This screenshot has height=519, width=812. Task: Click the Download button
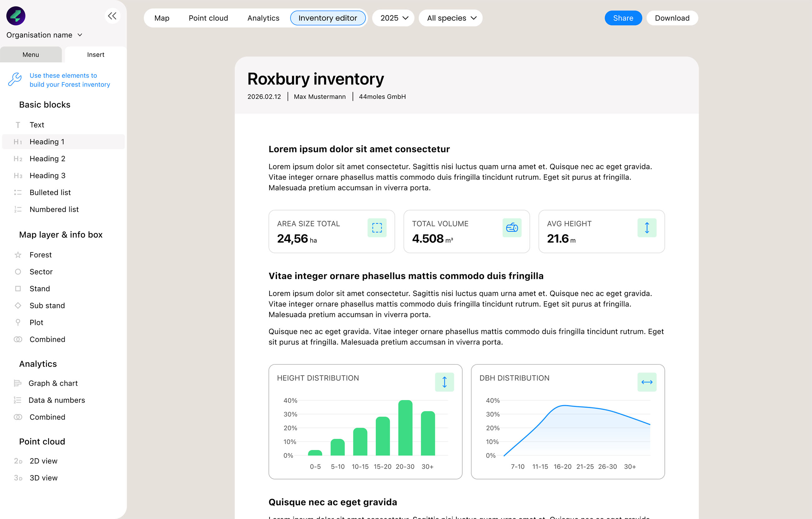click(672, 18)
